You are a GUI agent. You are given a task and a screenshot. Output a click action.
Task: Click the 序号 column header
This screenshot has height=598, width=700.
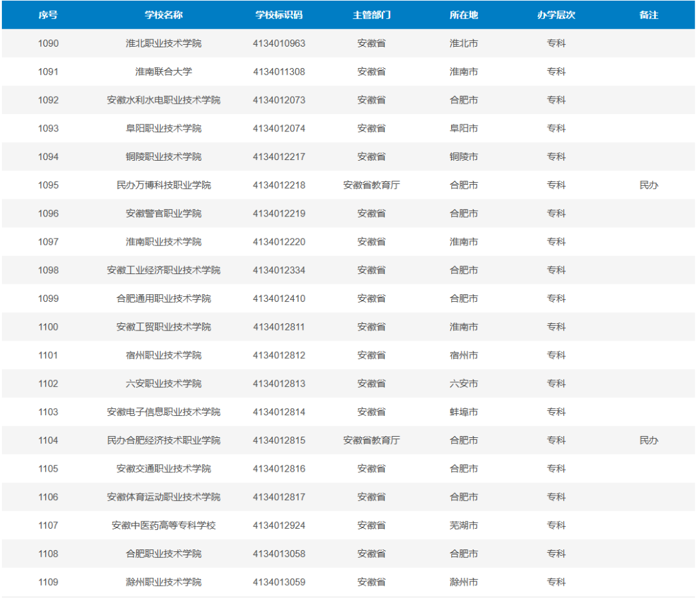point(48,15)
